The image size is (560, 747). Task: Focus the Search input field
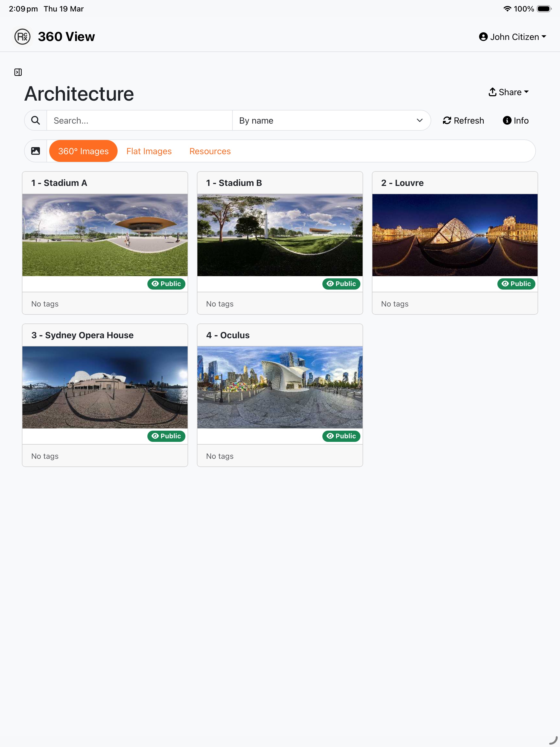(139, 121)
